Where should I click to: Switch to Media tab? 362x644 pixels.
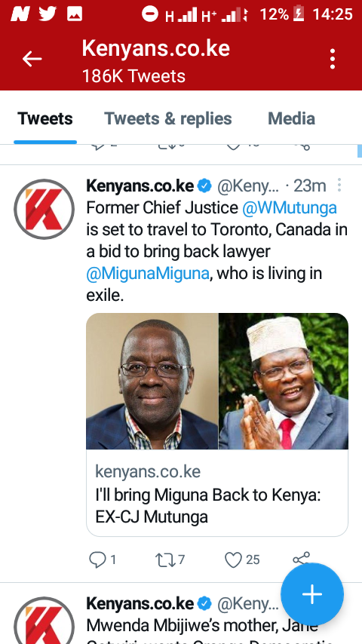click(291, 118)
